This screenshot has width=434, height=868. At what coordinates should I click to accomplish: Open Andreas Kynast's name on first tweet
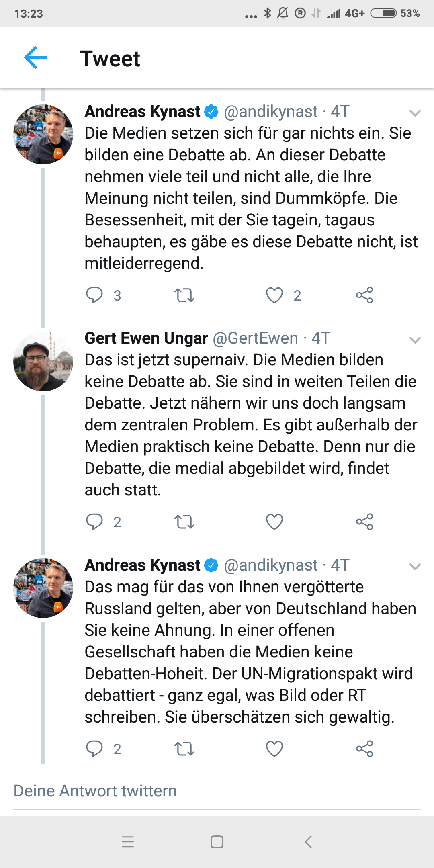[x=143, y=111]
